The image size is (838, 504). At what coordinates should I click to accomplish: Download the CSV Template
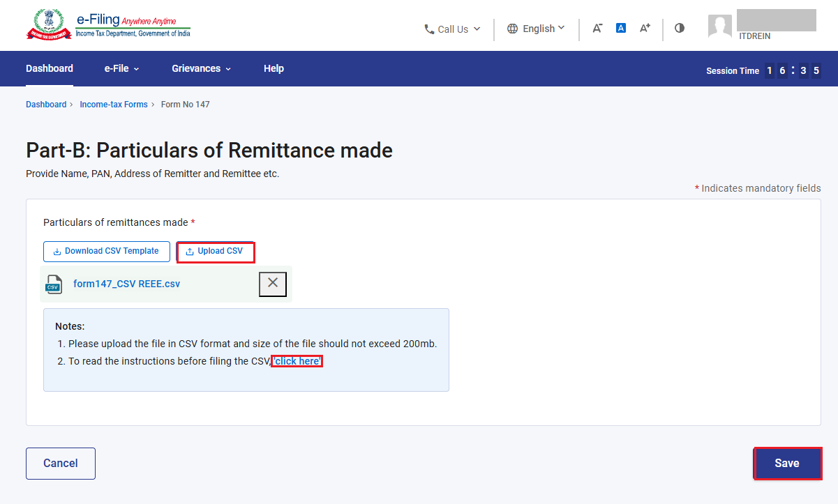coord(107,252)
